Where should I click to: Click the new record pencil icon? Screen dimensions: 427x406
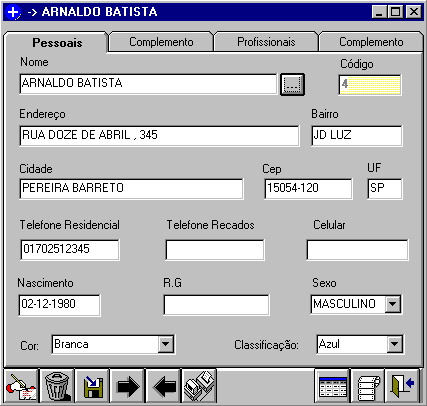coord(21,386)
